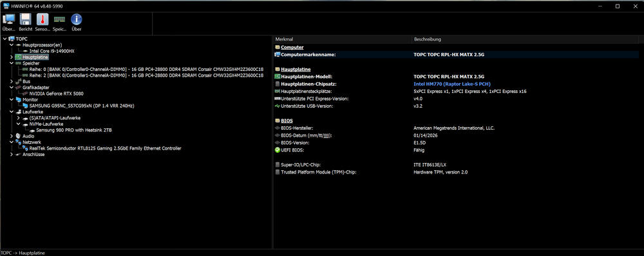Click the Computer section heading
The width and height of the screenshot is (644, 256).
292,48
